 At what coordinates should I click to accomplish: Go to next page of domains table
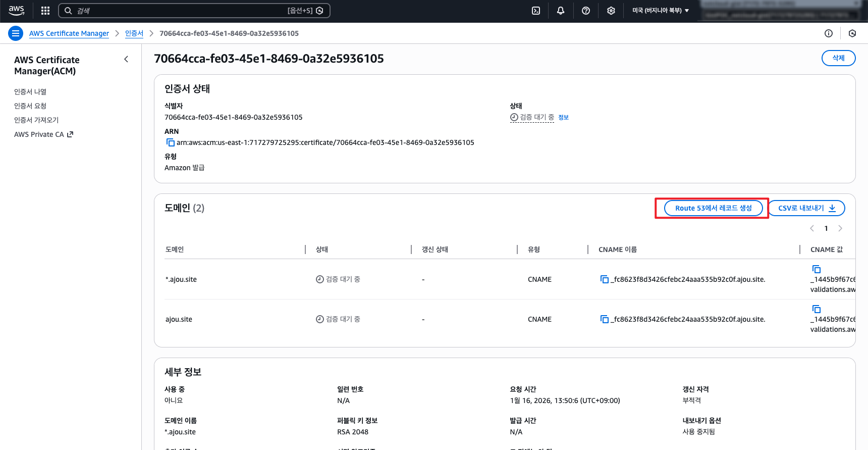point(840,228)
